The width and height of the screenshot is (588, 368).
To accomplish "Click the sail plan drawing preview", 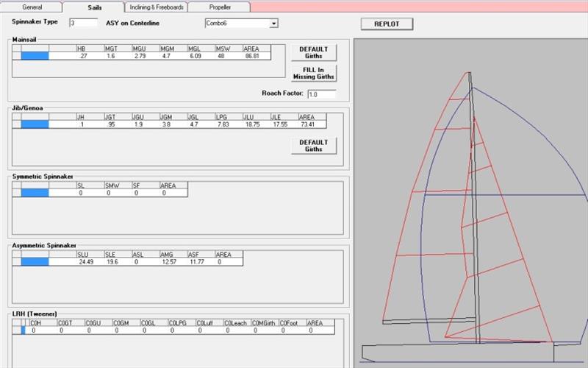I will pyautogui.click(x=470, y=203).
